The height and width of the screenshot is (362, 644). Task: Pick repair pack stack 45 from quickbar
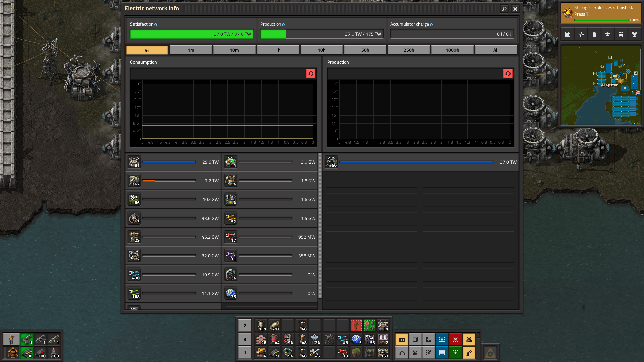coord(315,353)
